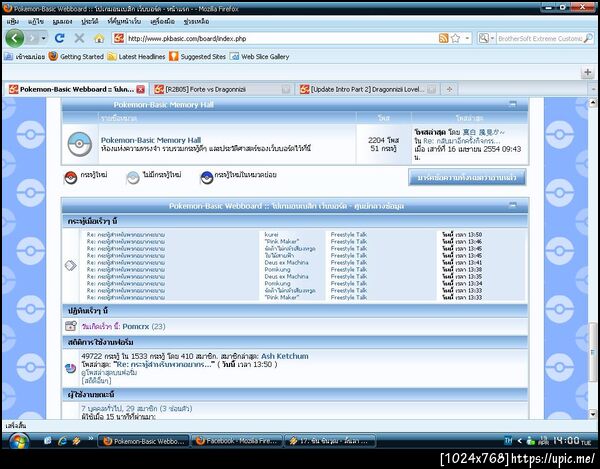Open the search engine selector dropdown

(x=486, y=38)
